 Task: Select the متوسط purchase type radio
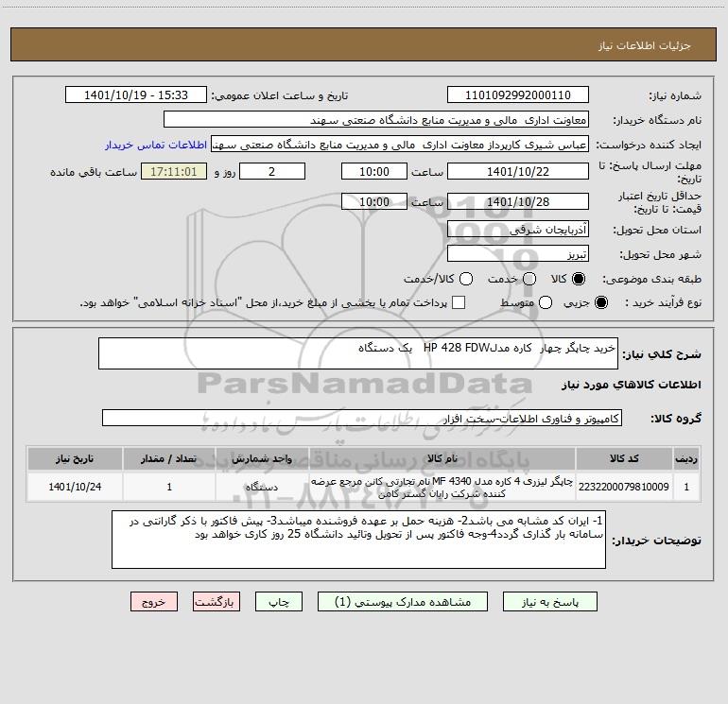click(x=546, y=302)
